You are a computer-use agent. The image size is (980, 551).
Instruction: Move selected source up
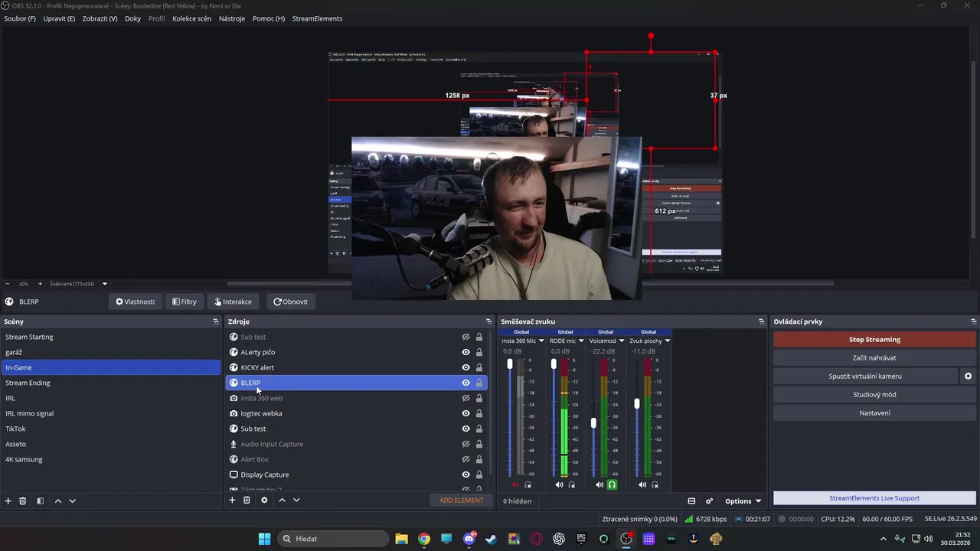[282, 500]
